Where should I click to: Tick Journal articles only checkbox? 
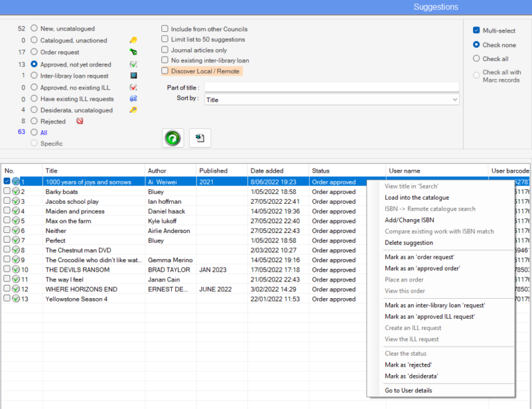click(x=165, y=49)
